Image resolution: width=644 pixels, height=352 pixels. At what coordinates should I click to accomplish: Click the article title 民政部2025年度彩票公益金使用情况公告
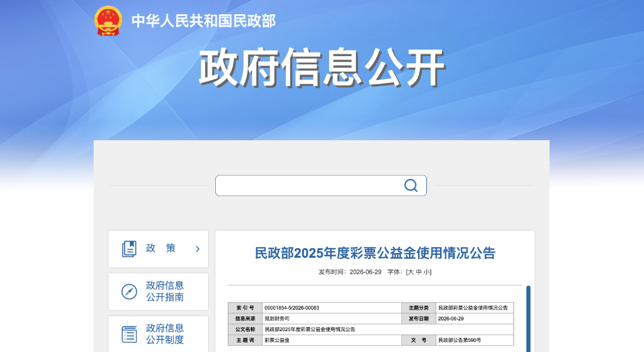coord(375,253)
